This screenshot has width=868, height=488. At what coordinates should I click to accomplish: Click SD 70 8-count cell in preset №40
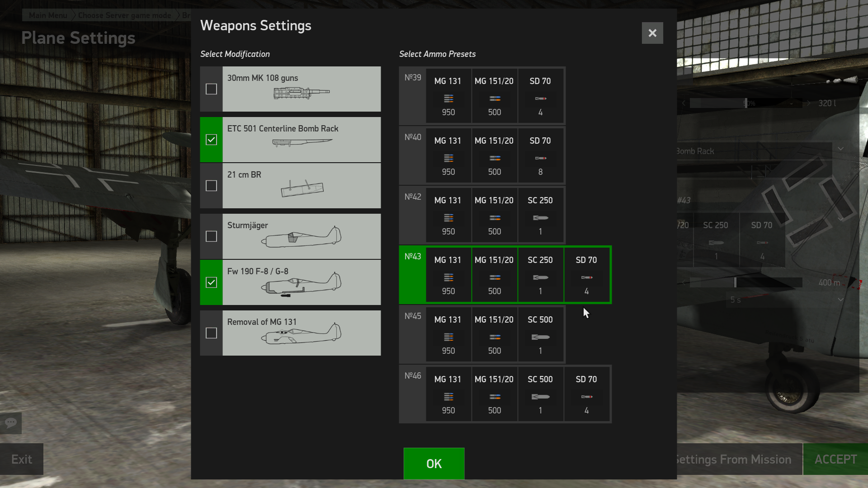pos(541,155)
